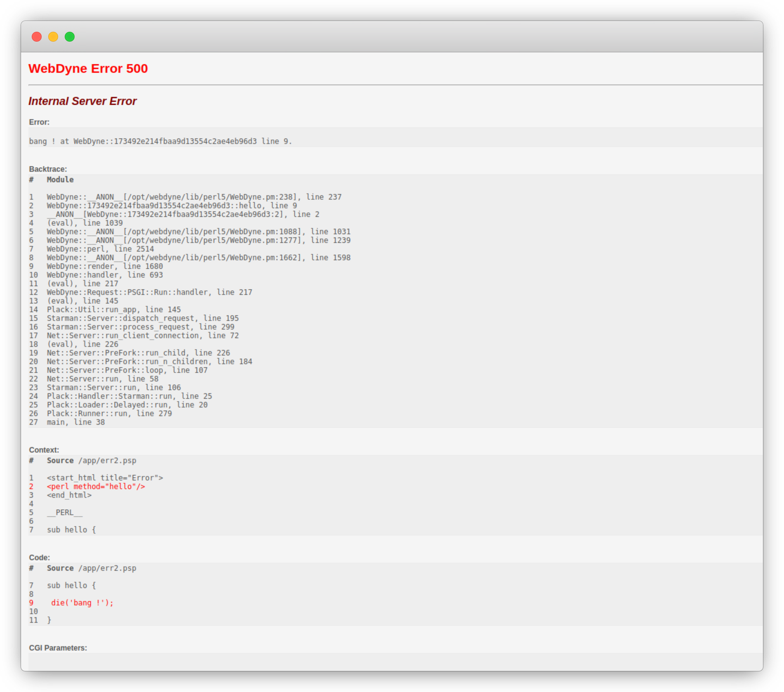Click the Code section label
This screenshot has width=784, height=692.
(40, 558)
